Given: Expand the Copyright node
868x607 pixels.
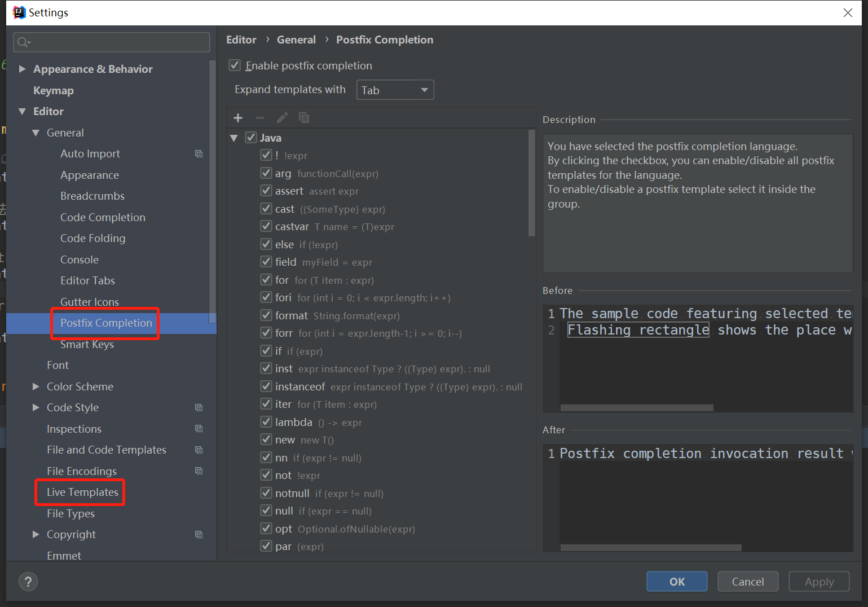Looking at the screenshot, I should tap(36, 534).
